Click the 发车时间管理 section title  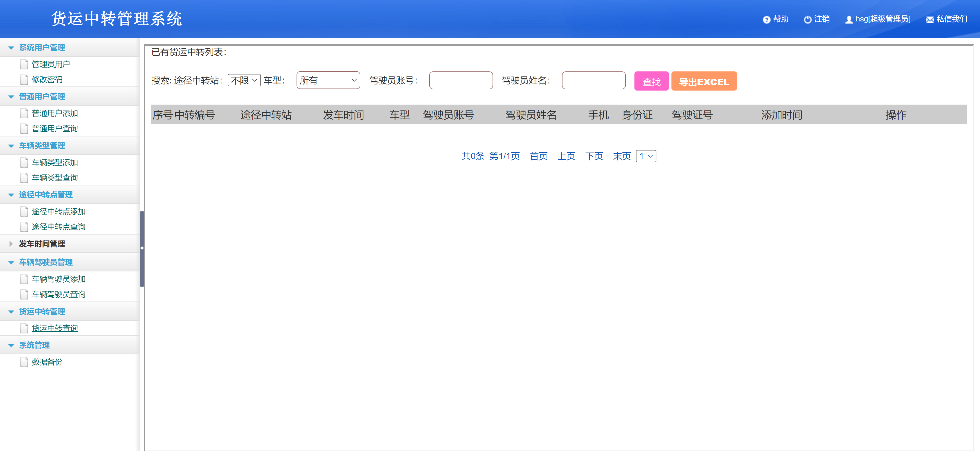[x=42, y=244]
